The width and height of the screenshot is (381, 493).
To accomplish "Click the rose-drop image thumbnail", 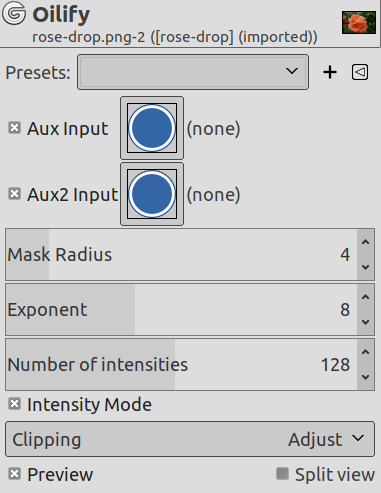I will (x=359, y=23).
